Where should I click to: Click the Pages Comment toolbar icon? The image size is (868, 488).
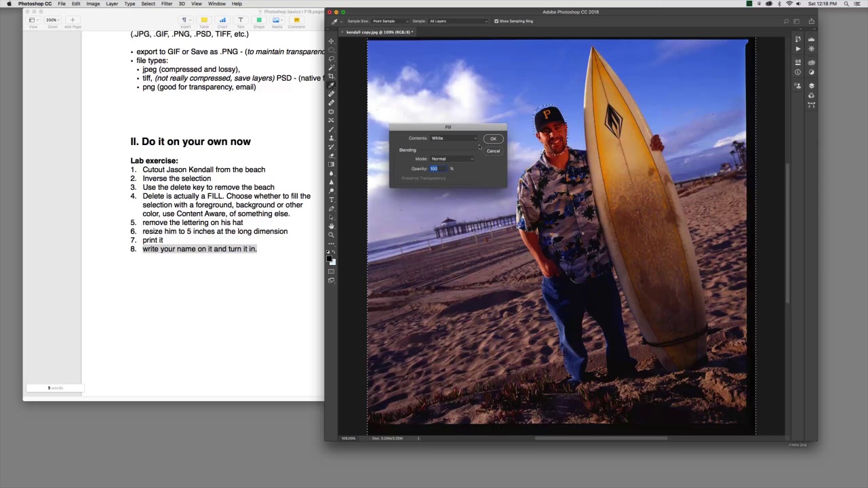point(296,20)
